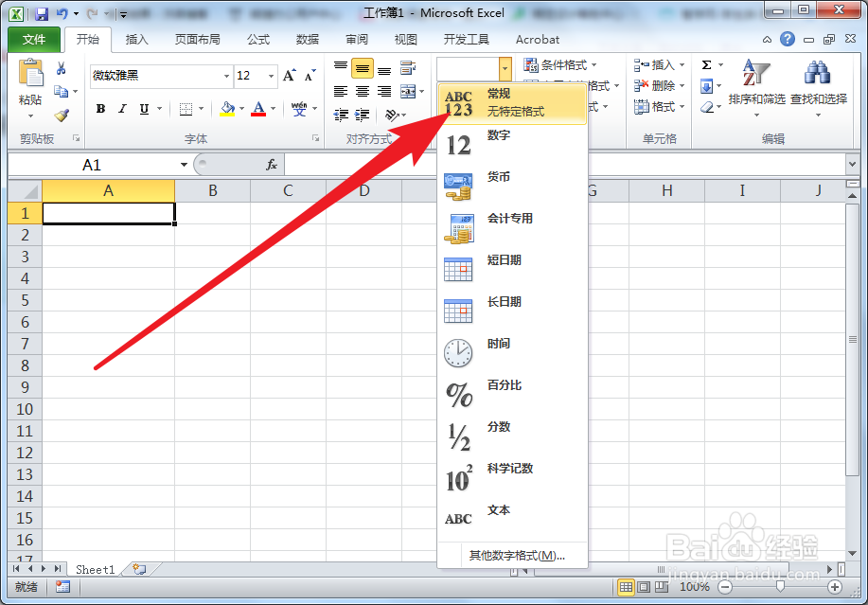Expand the Name Box dropdown arrow

pyautogui.click(x=184, y=165)
